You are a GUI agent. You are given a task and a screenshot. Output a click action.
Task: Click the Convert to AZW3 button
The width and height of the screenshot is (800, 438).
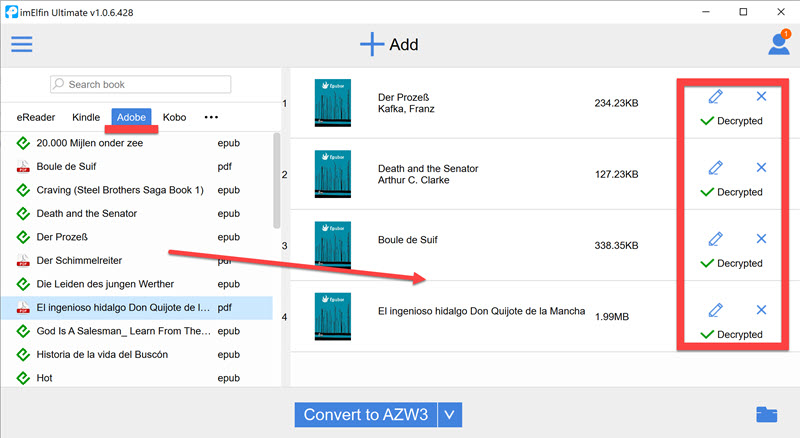366,415
